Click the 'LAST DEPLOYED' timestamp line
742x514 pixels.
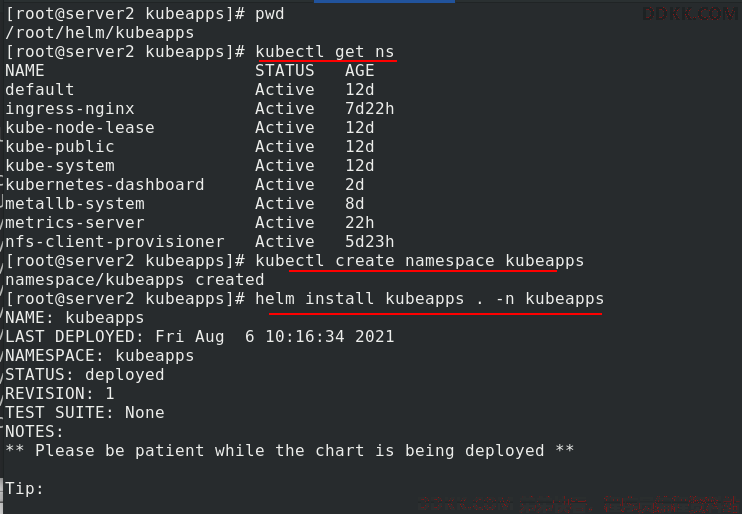point(200,337)
